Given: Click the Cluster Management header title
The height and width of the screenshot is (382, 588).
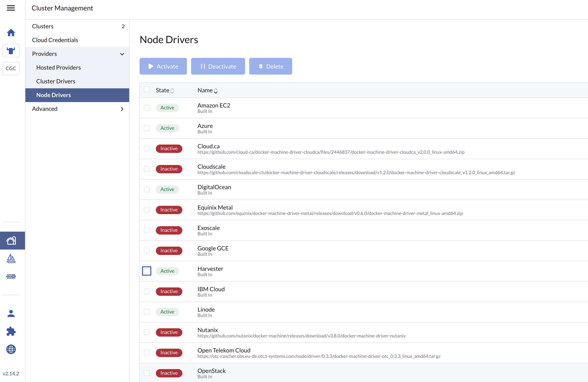Looking at the screenshot, I should pos(62,8).
